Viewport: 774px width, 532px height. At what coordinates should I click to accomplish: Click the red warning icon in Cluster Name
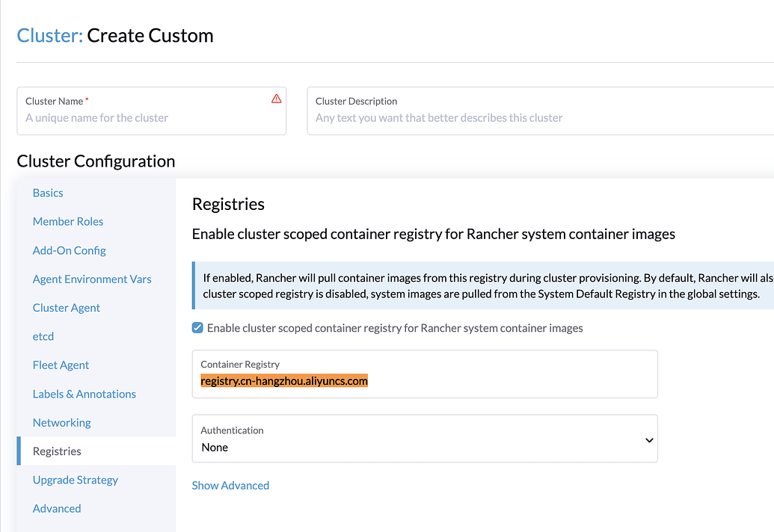[x=277, y=99]
